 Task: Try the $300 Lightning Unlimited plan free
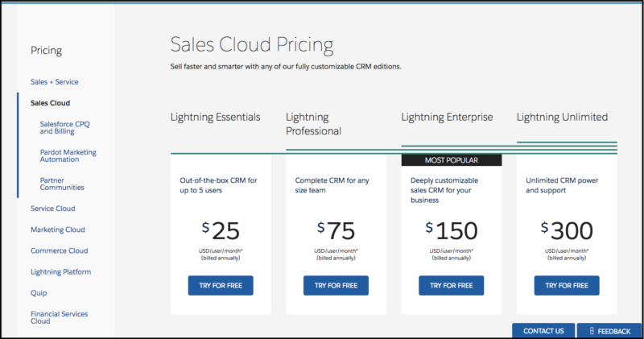567,285
